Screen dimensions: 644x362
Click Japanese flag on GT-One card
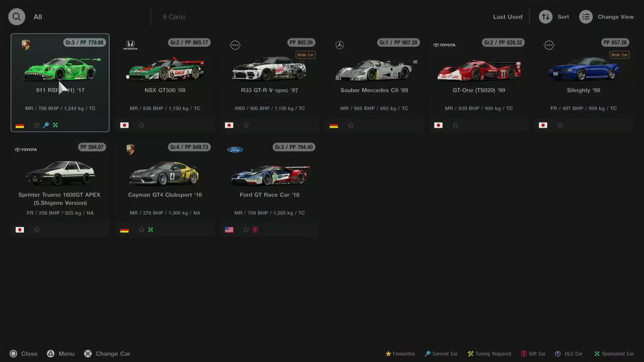pos(438,125)
